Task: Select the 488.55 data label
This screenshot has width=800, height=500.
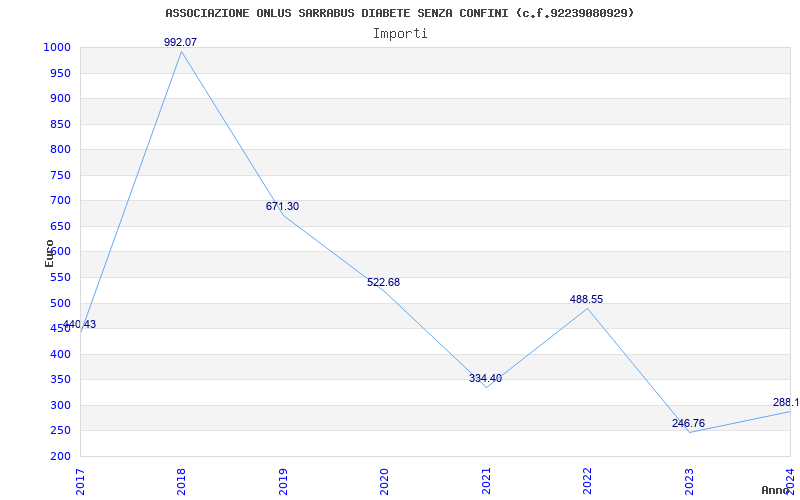Action: click(586, 299)
